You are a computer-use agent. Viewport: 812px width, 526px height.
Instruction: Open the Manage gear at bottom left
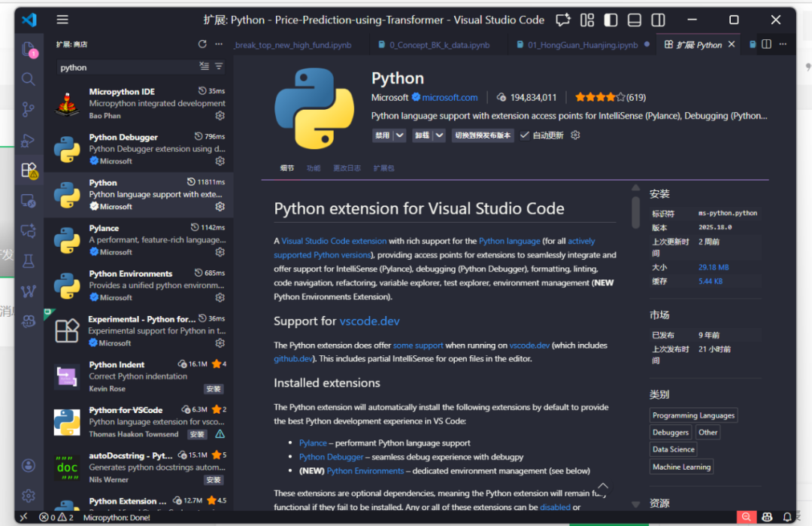point(28,495)
